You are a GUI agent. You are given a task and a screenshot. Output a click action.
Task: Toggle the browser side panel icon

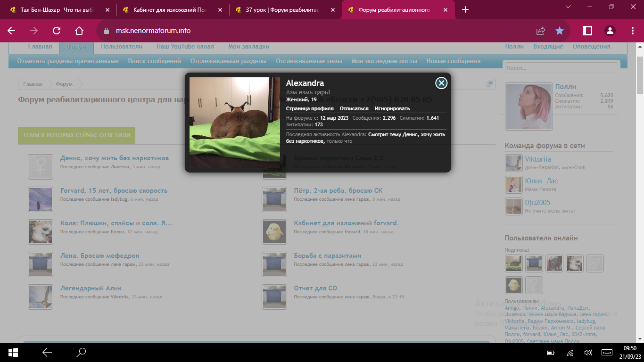(587, 31)
